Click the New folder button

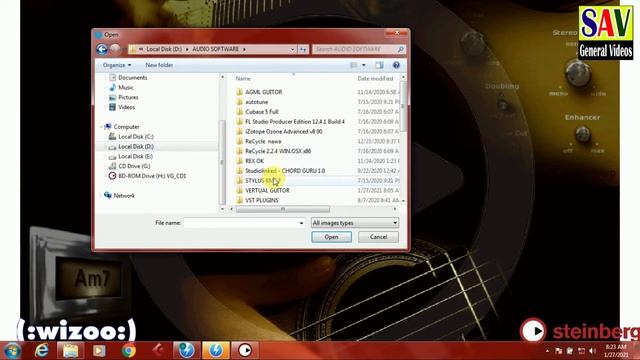[159, 65]
